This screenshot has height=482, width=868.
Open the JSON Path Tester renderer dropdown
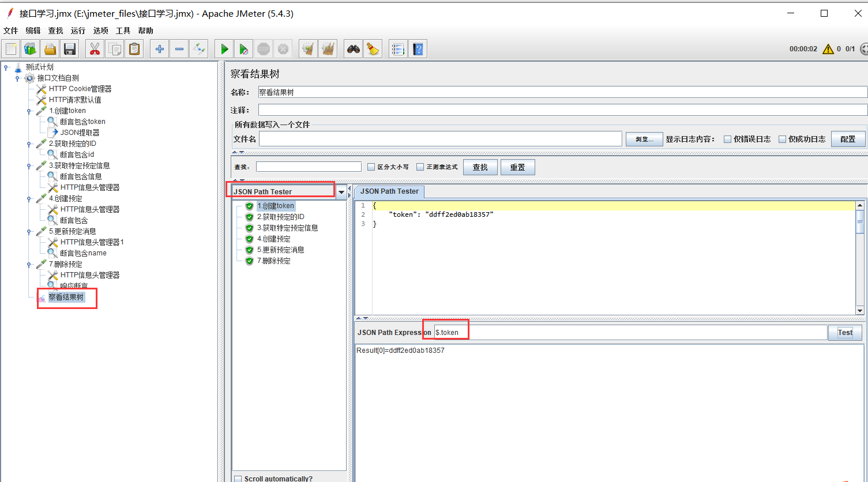(x=341, y=192)
